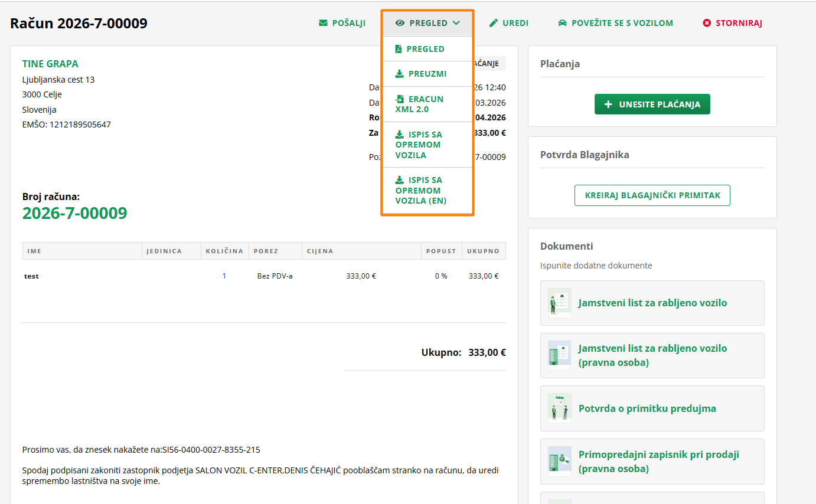816x504 pixels.
Task: Click the Ispunite dodatne dokumente subtitle
Action: click(596, 266)
